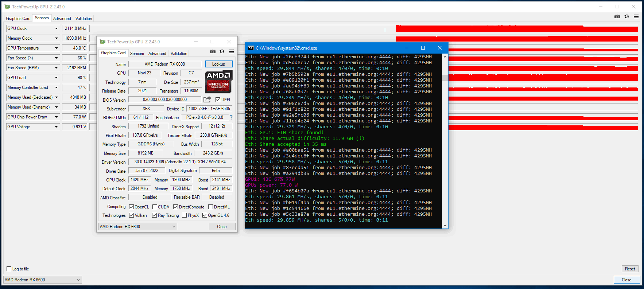Enable the Log to file checkbox
644x289 pixels.
coord(9,269)
